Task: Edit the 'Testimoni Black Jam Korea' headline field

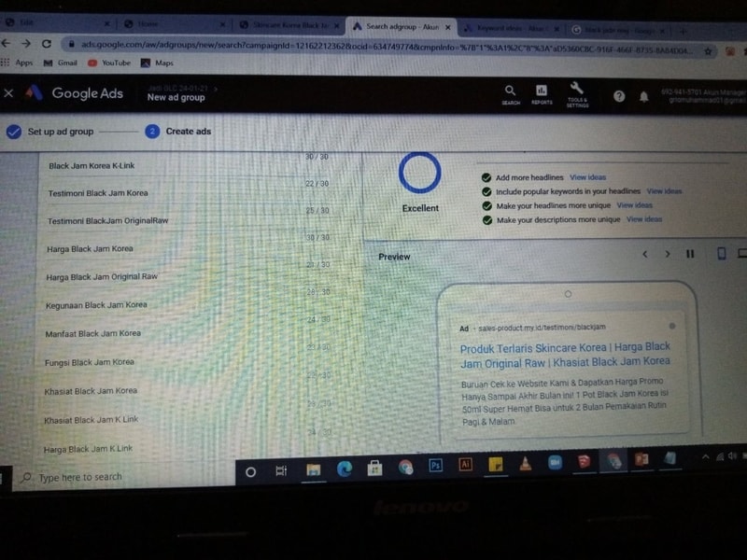Action: pos(98,193)
